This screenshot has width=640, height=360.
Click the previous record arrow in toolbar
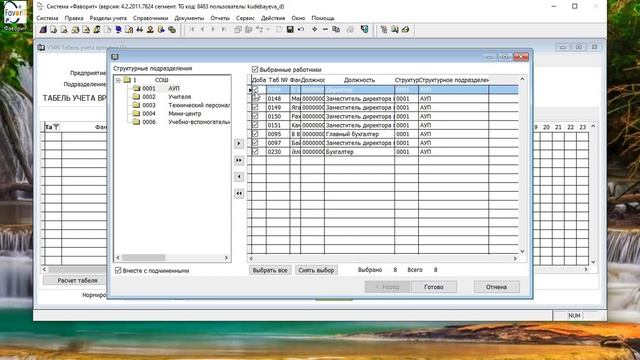click(202, 30)
